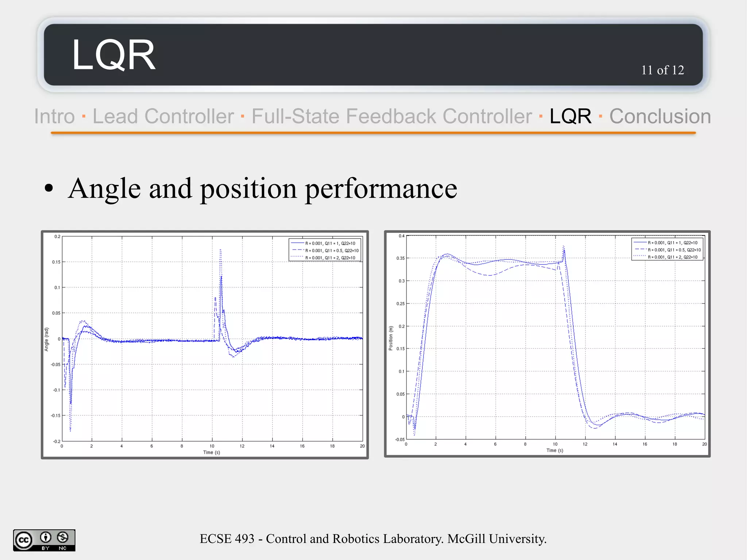This screenshot has height=560, width=747.
Task: Click the Attribution BY icon
Action: [46, 537]
